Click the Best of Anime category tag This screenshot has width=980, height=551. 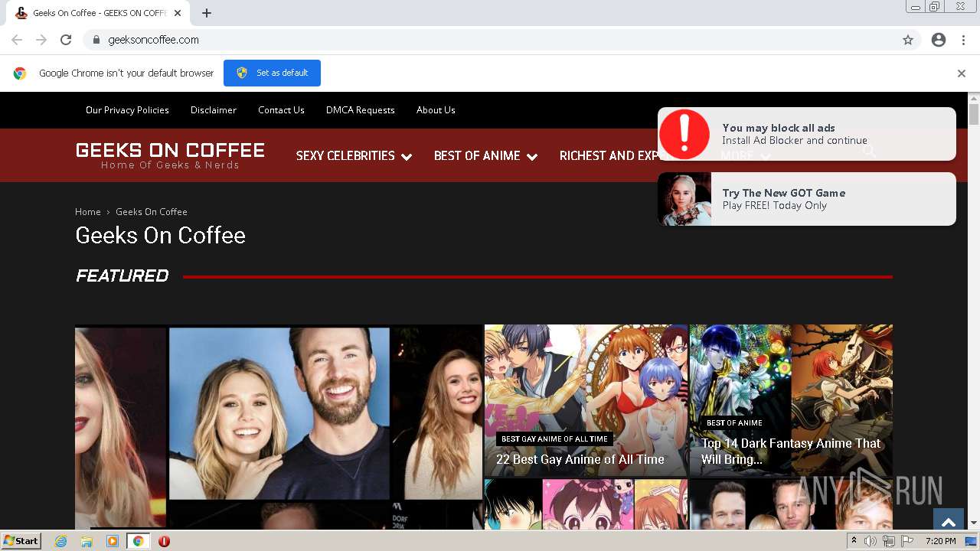(734, 422)
